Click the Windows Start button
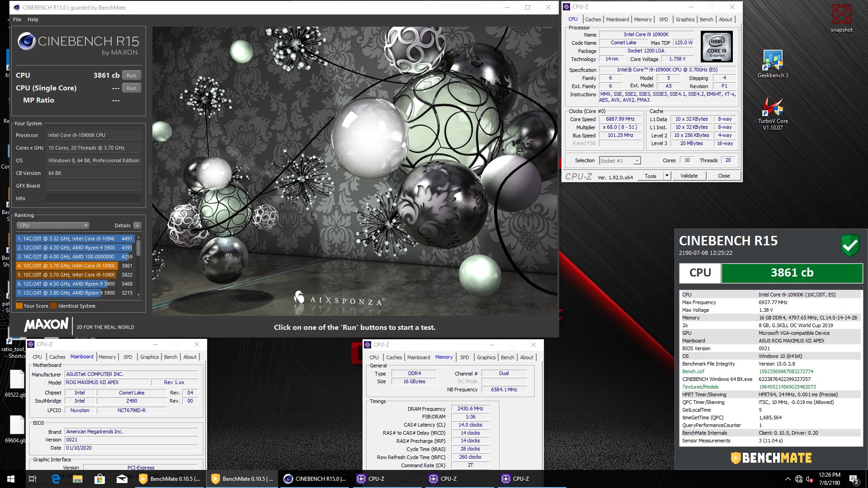Viewport: 868px width, 488px height. [11, 479]
